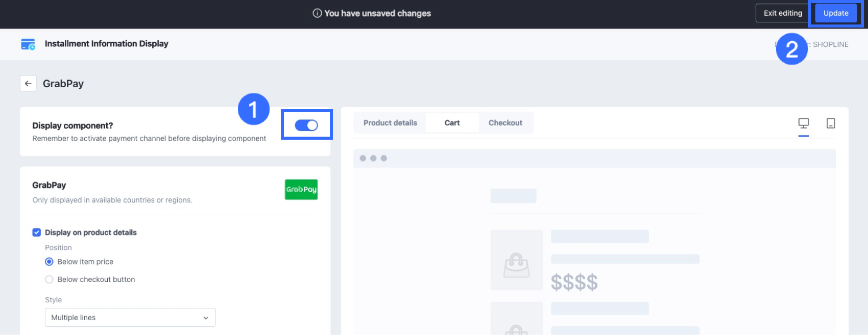Switch preview to desktop view icon
The height and width of the screenshot is (335, 868).
click(803, 123)
